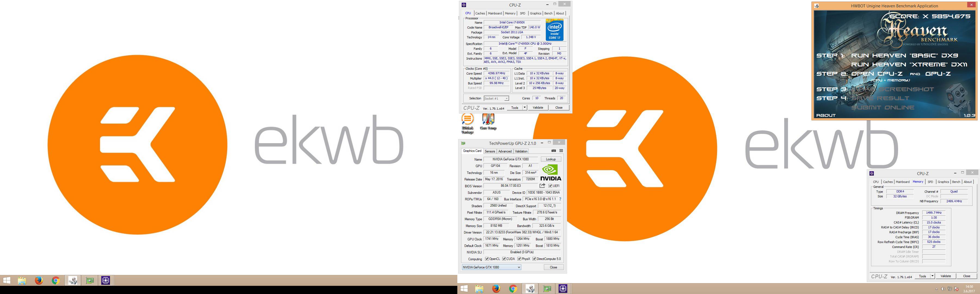Open Mainboard tab in CPU-Z processor window
Screen dimensions: 980x294
[495, 13]
